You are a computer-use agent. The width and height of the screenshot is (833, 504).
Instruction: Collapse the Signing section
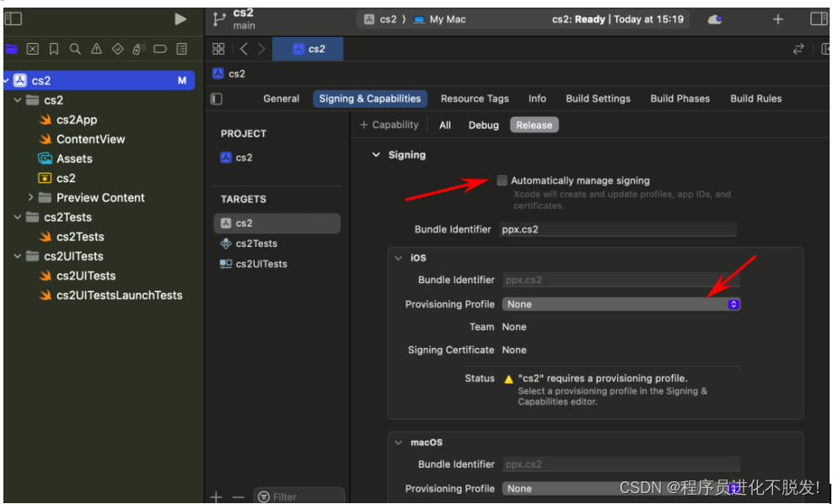click(x=376, y=155)
